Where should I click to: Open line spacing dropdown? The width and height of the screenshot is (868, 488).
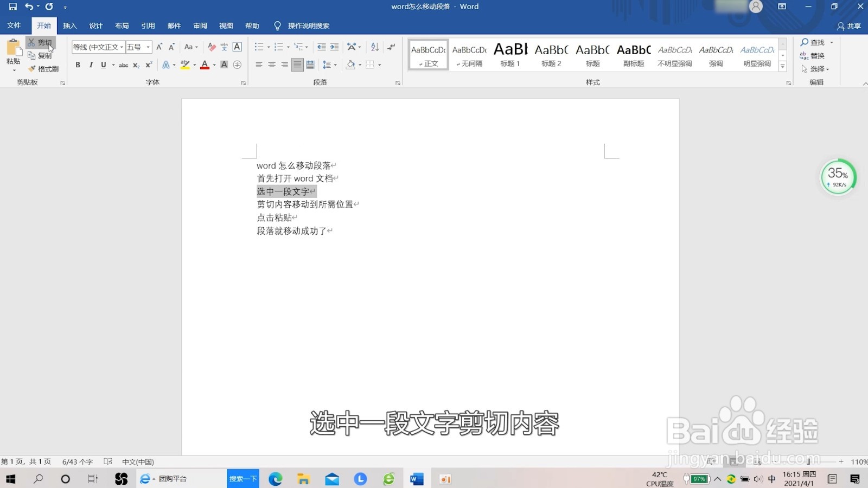[x=329, y=65]
